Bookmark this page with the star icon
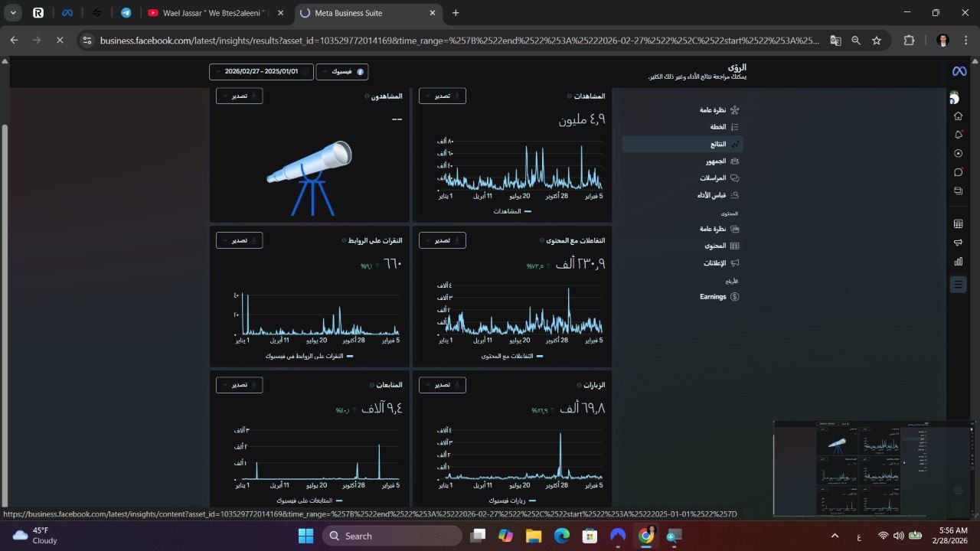Viewport: 980px width, 551px height. pyautogui.click(x=877, y=41)
